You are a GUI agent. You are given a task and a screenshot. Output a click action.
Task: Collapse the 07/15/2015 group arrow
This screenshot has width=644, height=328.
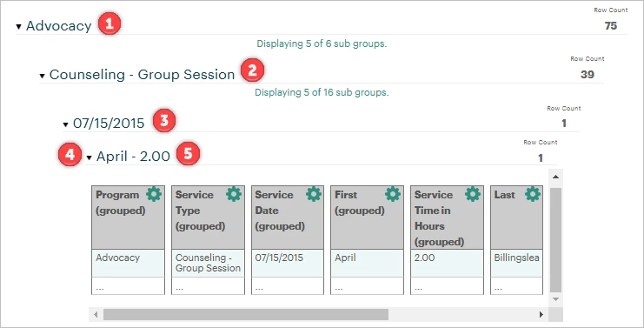tap(65, 124)
